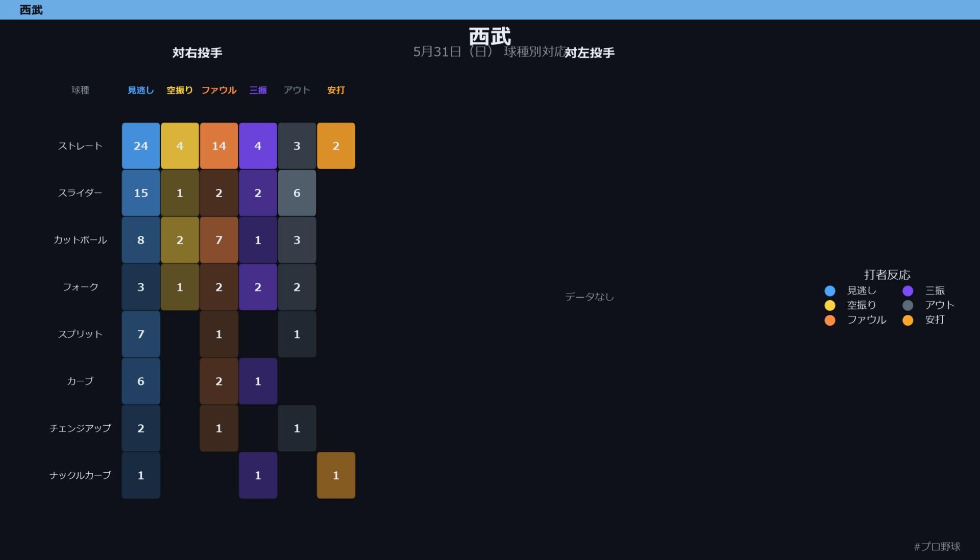
Task: Click the カットボール row label
Action: coord(80,240)
